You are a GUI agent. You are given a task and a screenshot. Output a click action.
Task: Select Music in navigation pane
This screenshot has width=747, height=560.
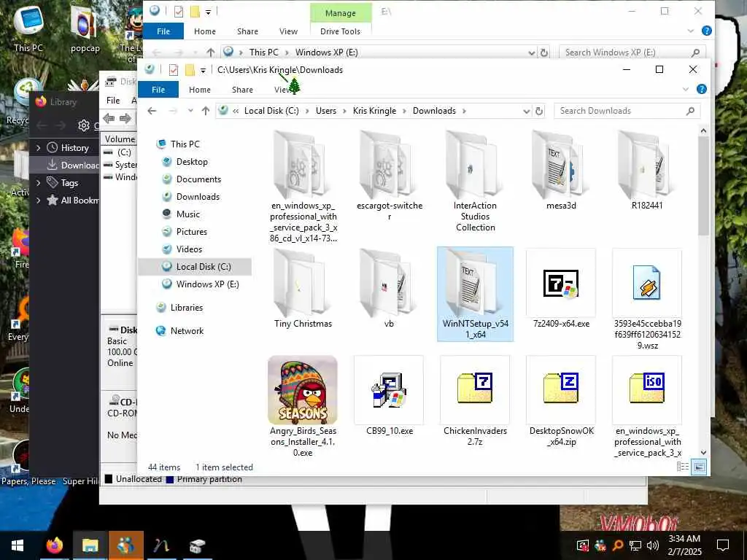188,214
